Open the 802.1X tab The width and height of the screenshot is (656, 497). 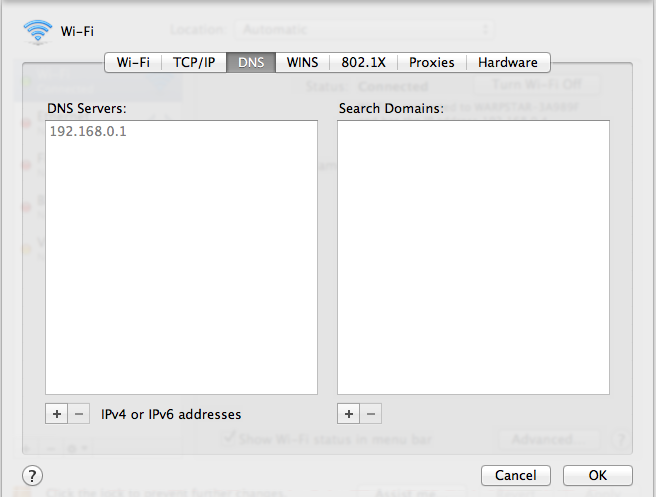point(364,62)
